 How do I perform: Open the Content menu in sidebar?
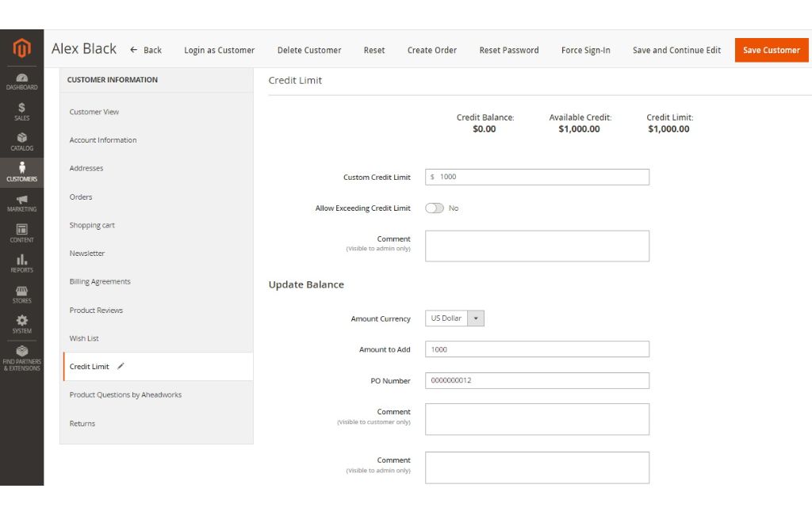(21, 233)
